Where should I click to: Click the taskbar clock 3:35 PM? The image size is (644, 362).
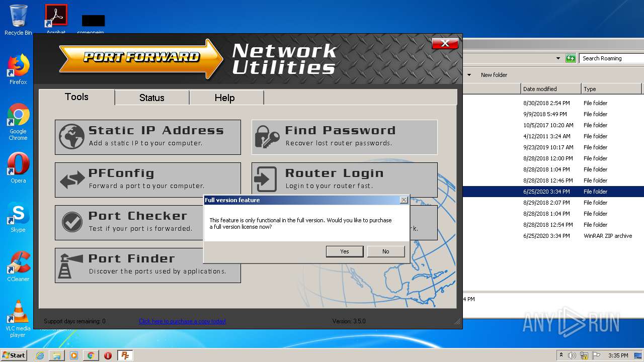coord(618,355)
